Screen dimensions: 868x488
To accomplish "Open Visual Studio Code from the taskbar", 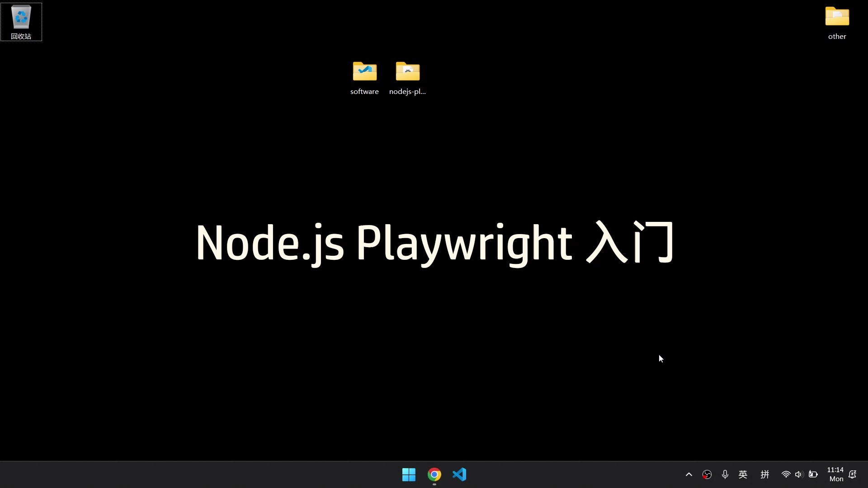I will pos(459,475).
